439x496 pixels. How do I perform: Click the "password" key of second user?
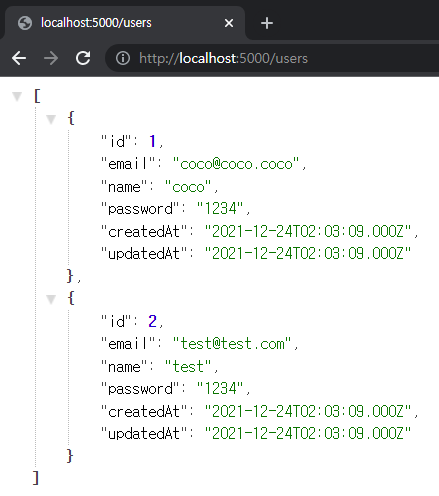click(140, 389)
